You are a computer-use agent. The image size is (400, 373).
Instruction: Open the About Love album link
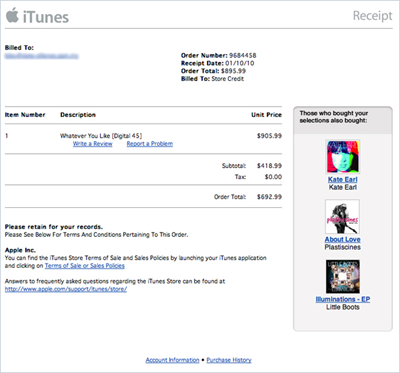343,239
